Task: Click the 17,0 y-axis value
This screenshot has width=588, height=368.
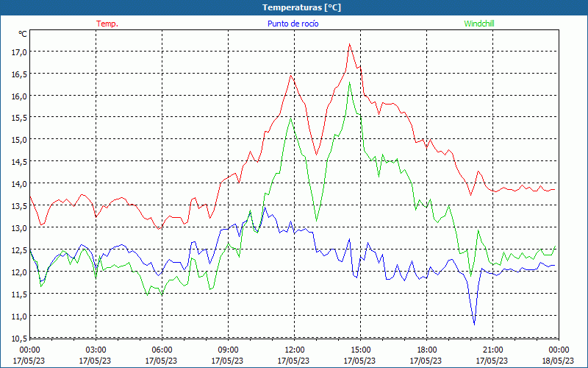Action: tap(18, 52)
